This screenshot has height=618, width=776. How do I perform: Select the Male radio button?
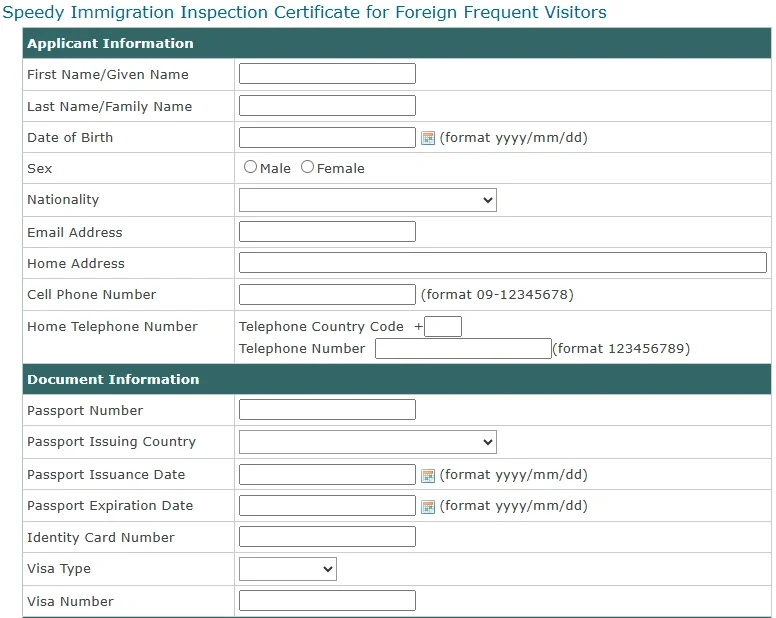251,168
